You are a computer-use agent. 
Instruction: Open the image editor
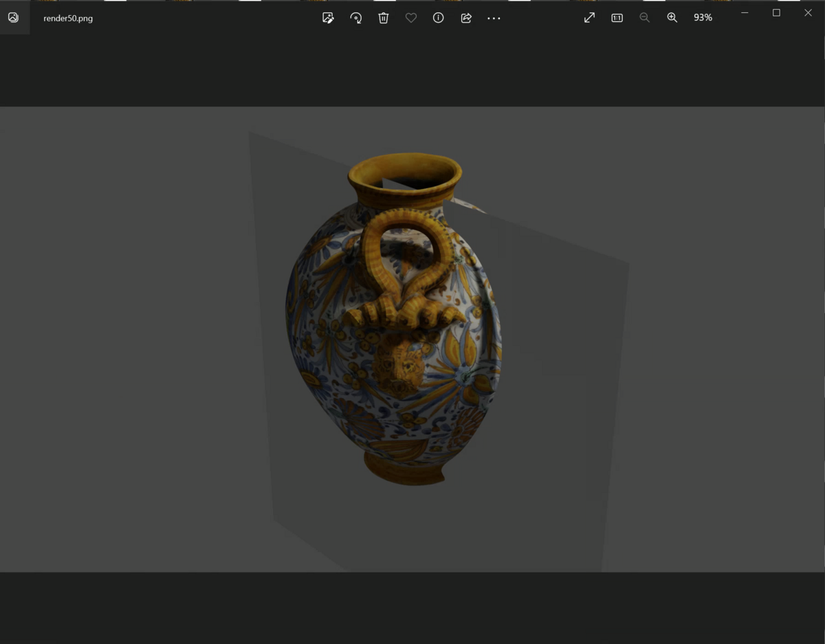(328, 18)
